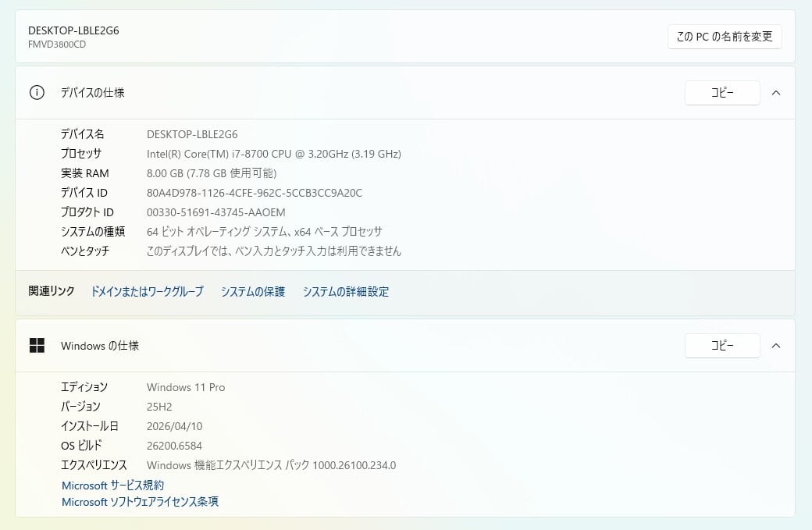Select product ID 00330-51691-43745-AAOEM
The height and width of the screenshot is (530, 812).
216,212
